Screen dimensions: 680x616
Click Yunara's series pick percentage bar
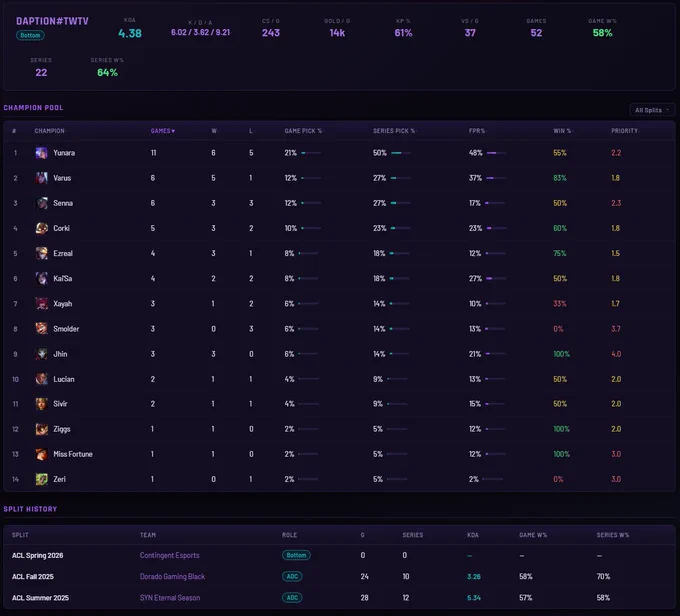pyautogui.click(x=400, y=153)
